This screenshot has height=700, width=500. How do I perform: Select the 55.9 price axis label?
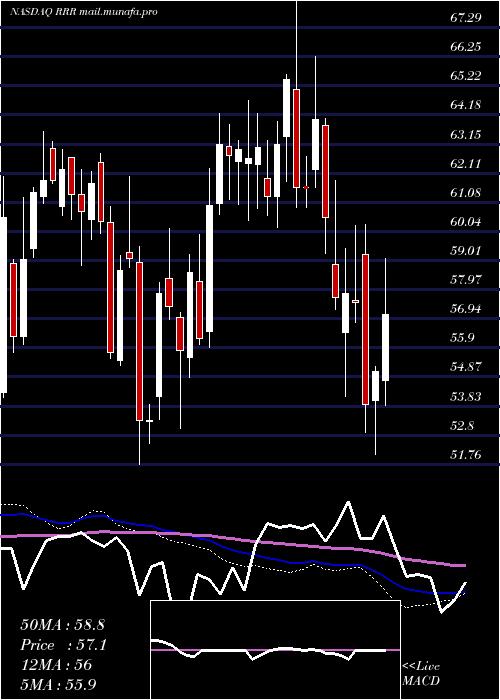[462, 338]
